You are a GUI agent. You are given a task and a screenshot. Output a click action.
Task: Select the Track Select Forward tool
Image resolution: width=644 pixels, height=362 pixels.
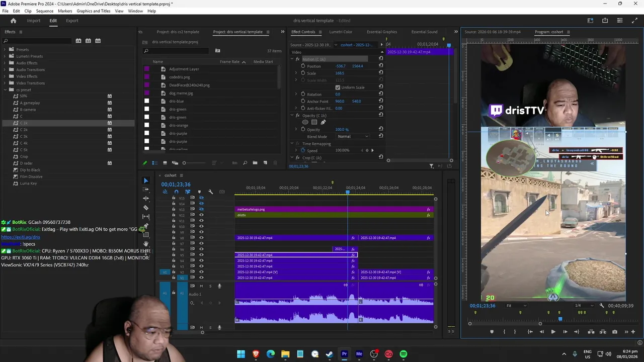point(146,190)
